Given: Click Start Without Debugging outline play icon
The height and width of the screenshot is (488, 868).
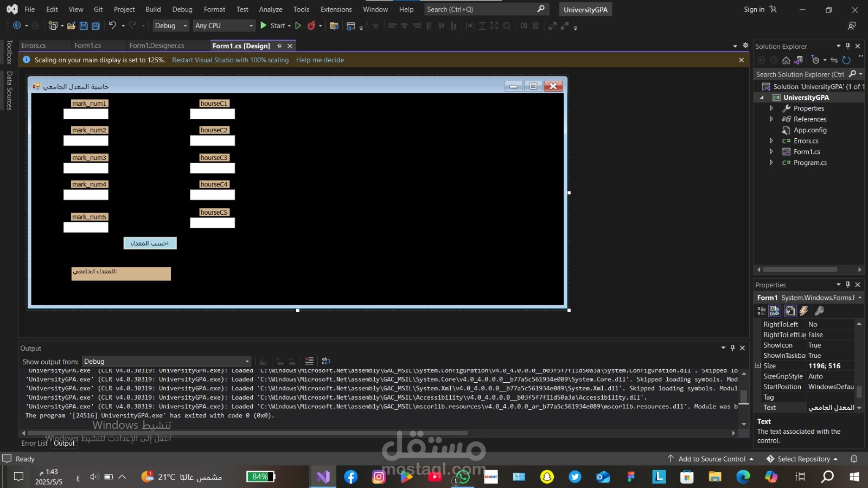Looking at the screenshot, I should [298, 25].
